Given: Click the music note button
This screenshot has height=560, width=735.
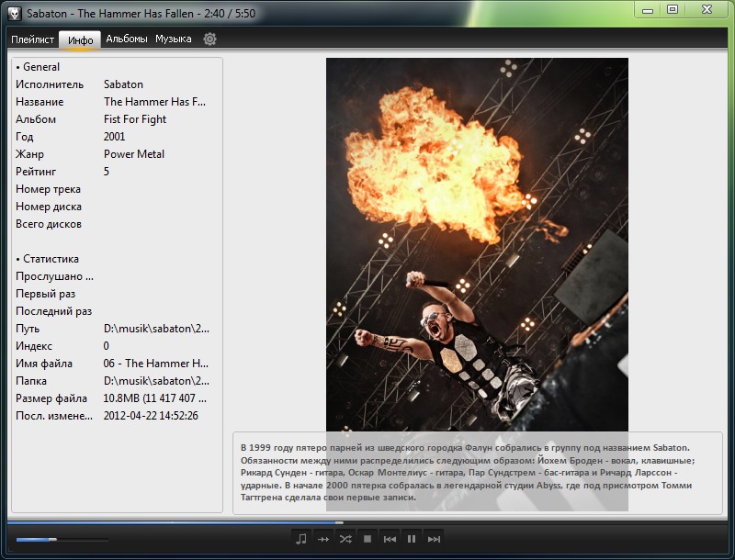Looking at the screenshot, I should pyautogui.click(x=301, y=539).
